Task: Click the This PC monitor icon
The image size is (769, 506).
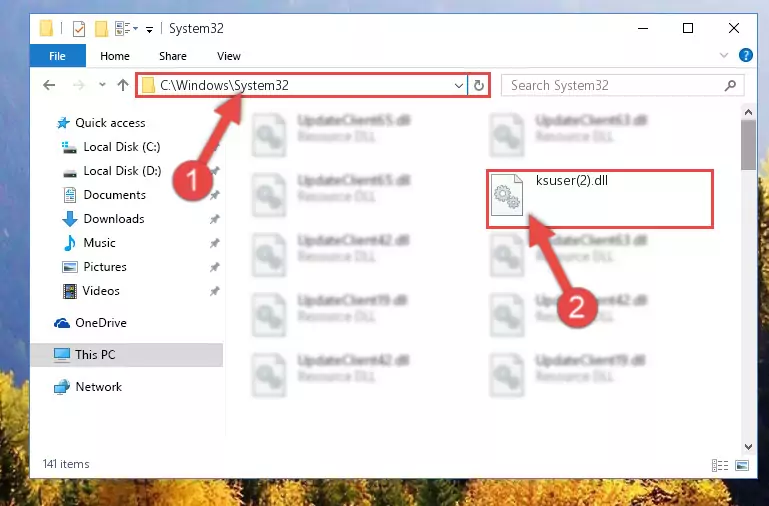Action: point(62,354)
